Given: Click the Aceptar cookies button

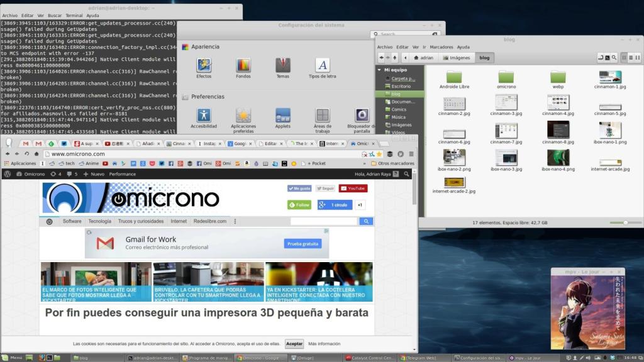Looking at the screenshot, I should [294, 344].
